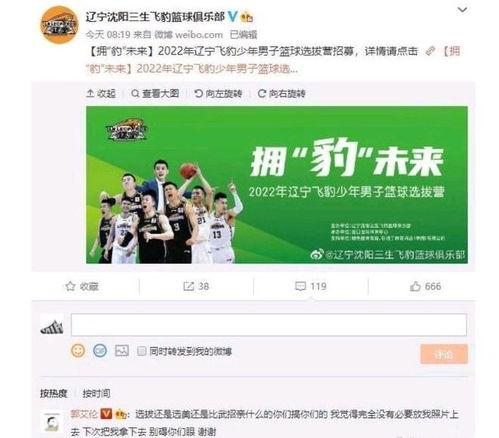The width and height of the screenshot is (499, 438).
Task: Click 查看大图 to view large image
Action: click(x=155, y=94)
